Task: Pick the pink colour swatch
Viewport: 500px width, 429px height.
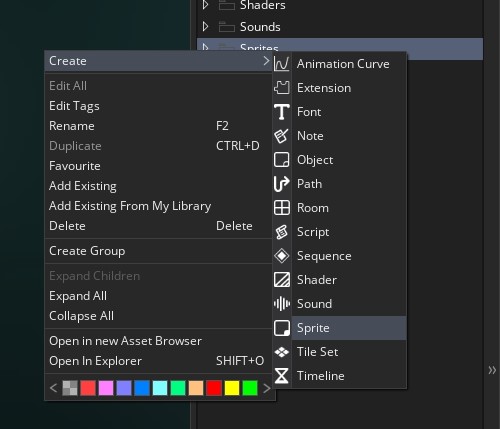Action: click(106, 388)
